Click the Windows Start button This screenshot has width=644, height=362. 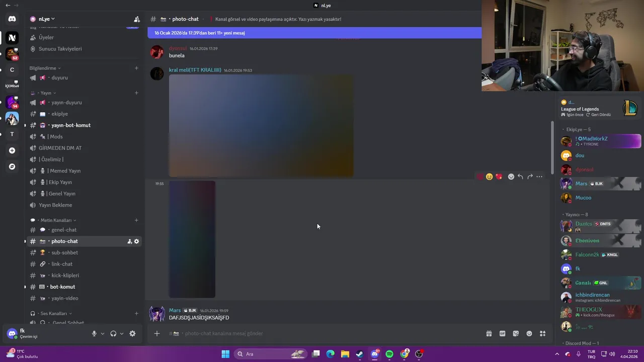click(225, 354)
